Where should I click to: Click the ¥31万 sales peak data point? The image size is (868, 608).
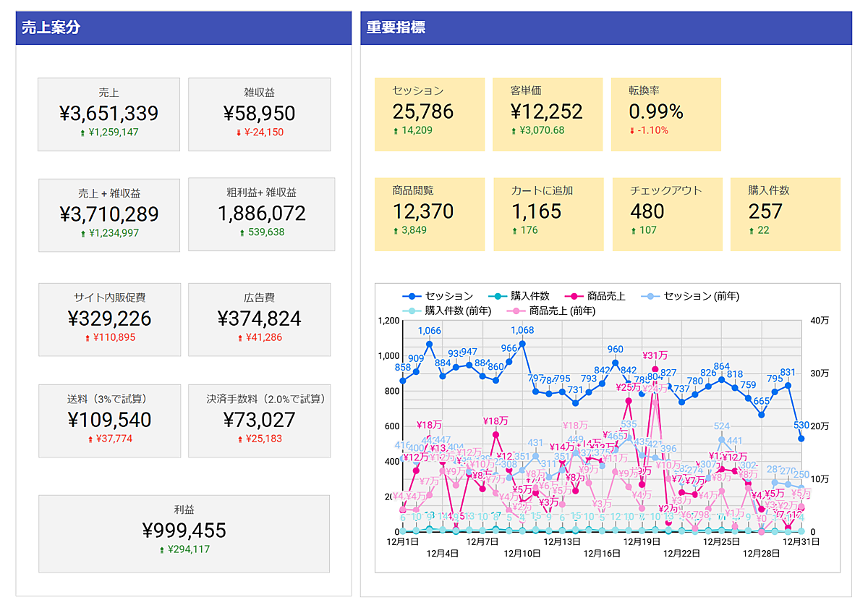pyautogui.click(x=655, y=369)
